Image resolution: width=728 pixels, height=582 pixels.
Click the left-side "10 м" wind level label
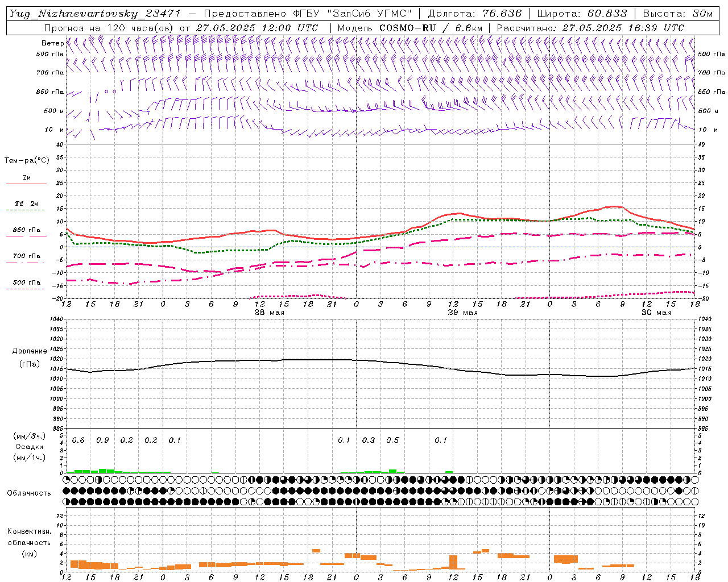click(54, 130)
